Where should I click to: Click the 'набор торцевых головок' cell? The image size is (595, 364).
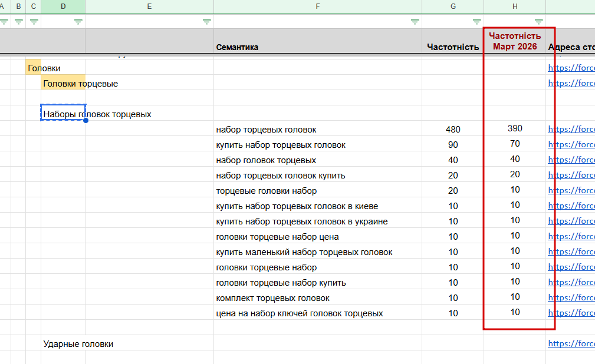318,130
